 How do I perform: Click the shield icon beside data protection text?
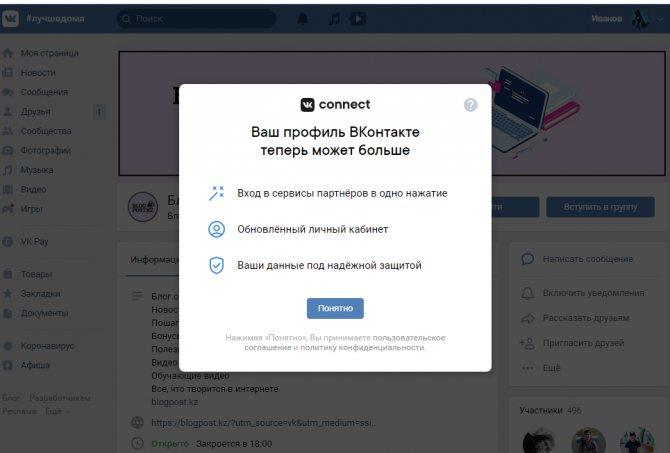(216, 265)
